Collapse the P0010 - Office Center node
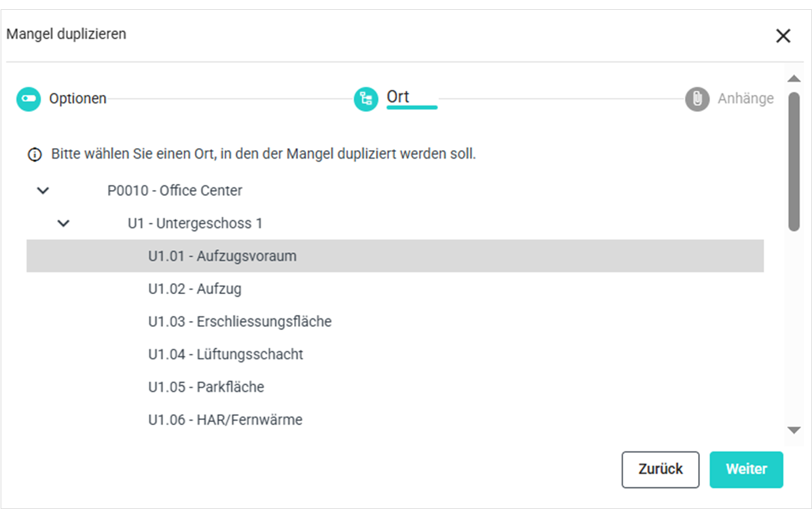 (43, 191)
